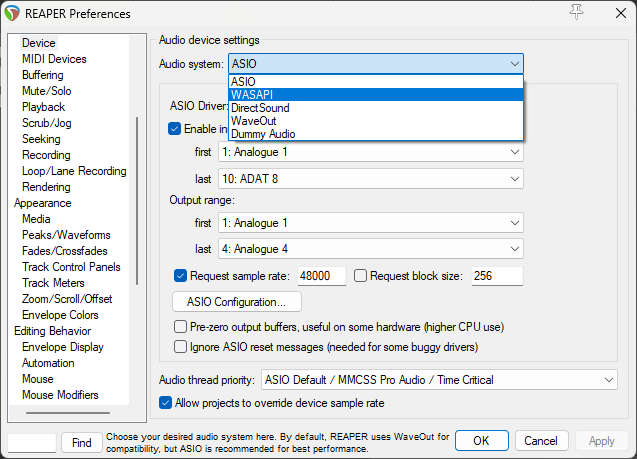
Task: Open MIDI Devices in the preferences tree
Action: pos(54,59)
